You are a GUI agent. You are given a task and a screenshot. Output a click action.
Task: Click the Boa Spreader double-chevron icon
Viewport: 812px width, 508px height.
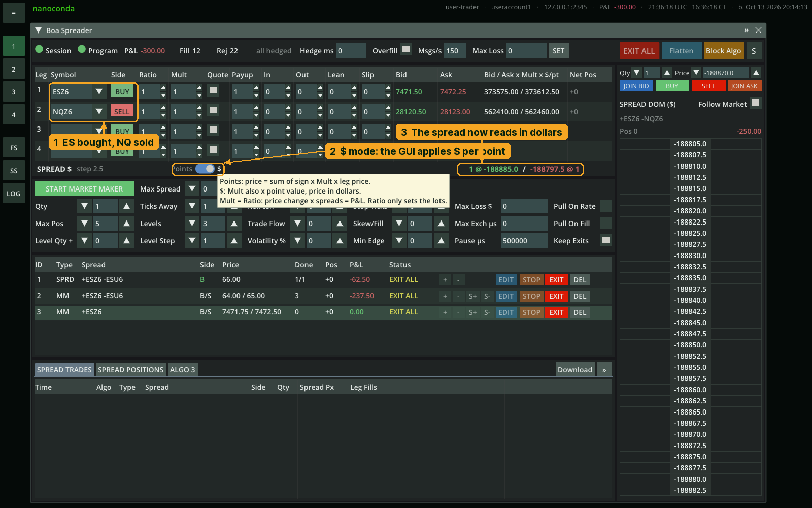click(746, 30)
